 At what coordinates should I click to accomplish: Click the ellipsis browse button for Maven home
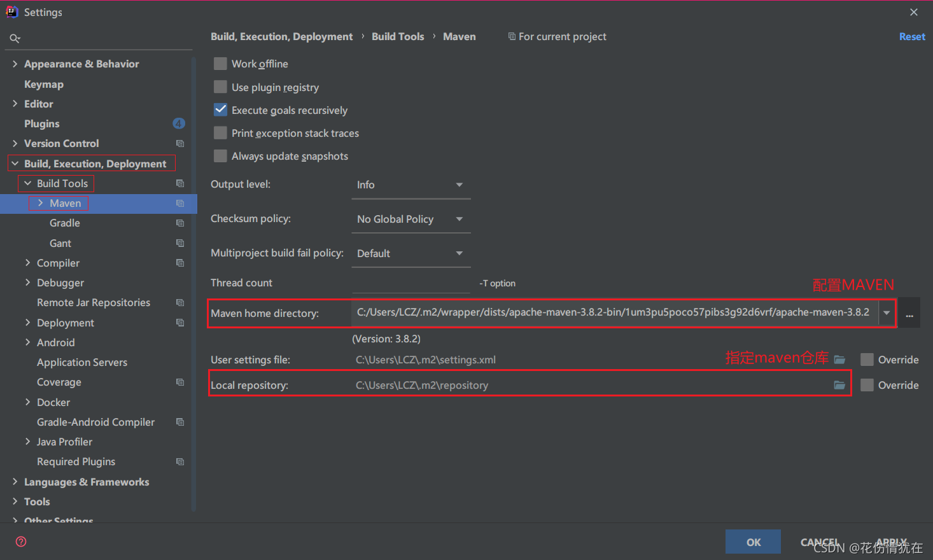(x=909, y=313)
